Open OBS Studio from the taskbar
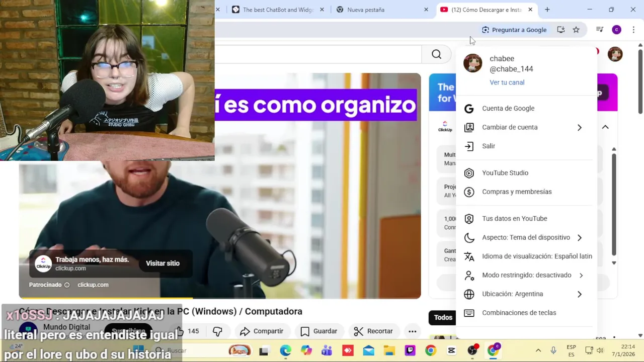This screenshot has height=362, width=644. 472,350
